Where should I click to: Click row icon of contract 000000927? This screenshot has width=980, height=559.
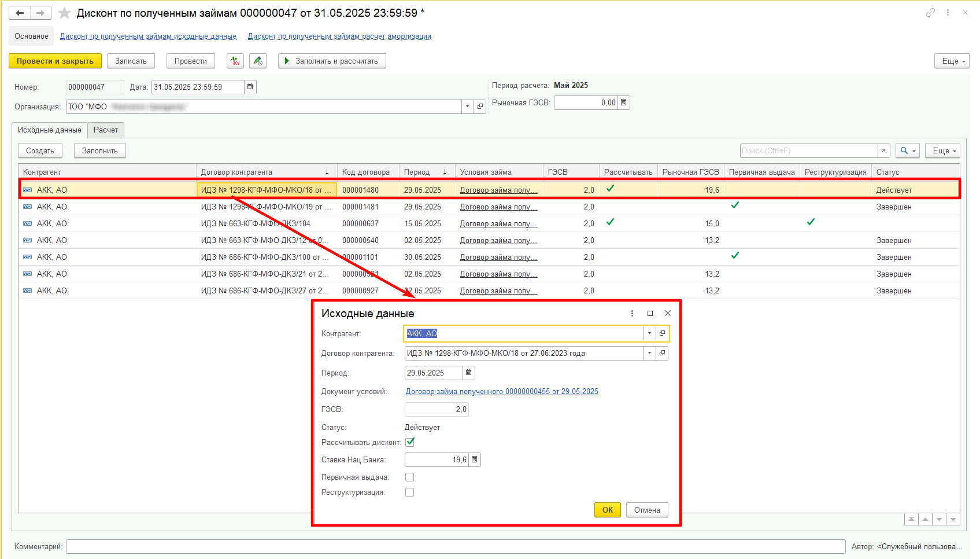pyautogui.click(x=27, y=290)
